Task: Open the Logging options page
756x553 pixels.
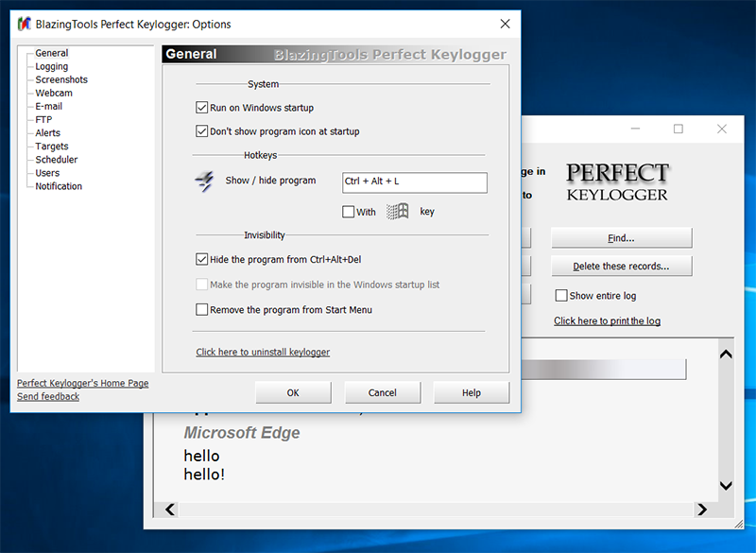Action: (52, 66)
